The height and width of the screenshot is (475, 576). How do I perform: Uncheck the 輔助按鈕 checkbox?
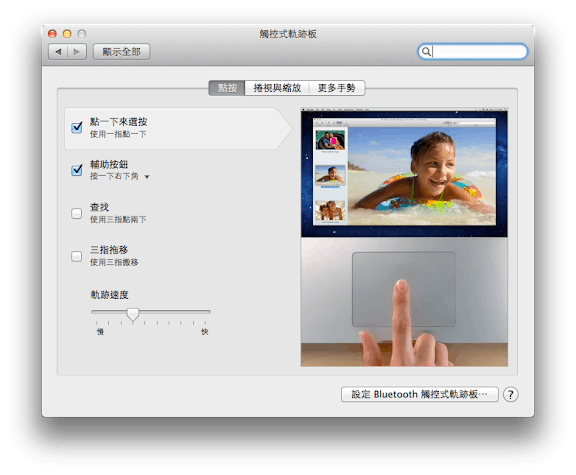[x=77, y=170]
